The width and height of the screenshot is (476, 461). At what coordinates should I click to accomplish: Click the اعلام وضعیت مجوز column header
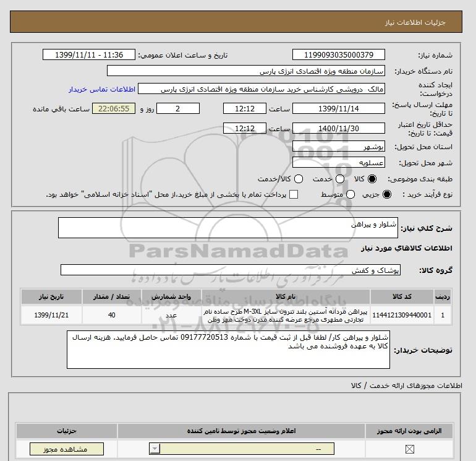[x=241, y=431]
